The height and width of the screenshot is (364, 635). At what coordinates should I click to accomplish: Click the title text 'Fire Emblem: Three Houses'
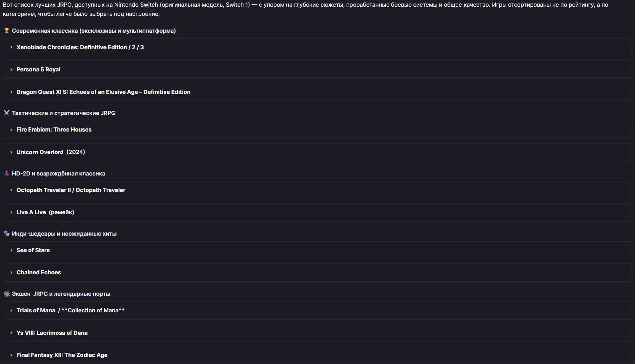(54, 129)
